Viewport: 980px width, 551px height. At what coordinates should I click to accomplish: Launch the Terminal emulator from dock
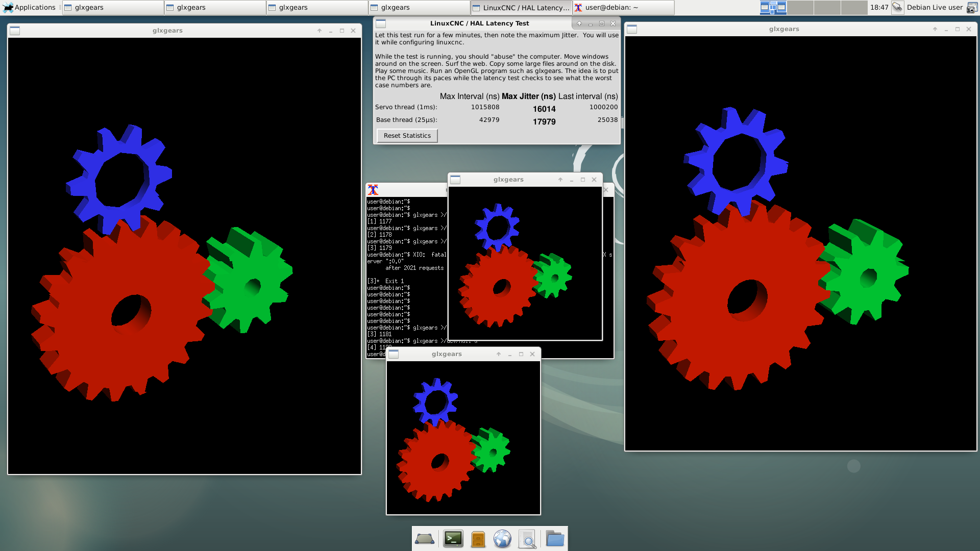click(x=453, y=539)
